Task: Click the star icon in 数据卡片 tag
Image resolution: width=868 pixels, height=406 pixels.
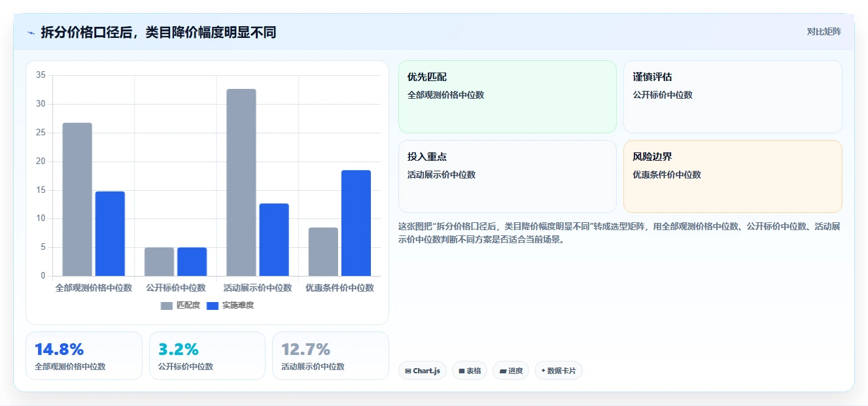Action: [543, 371]
